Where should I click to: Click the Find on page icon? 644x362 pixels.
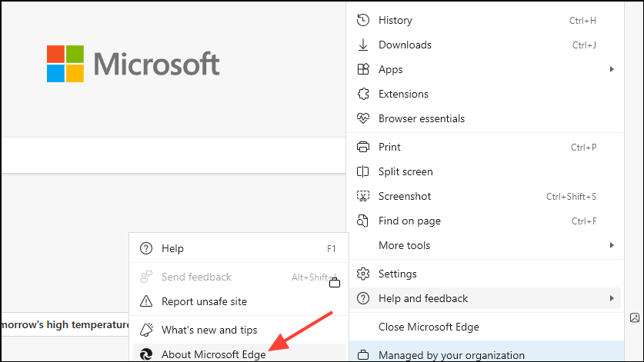click(x=364, y=221)
